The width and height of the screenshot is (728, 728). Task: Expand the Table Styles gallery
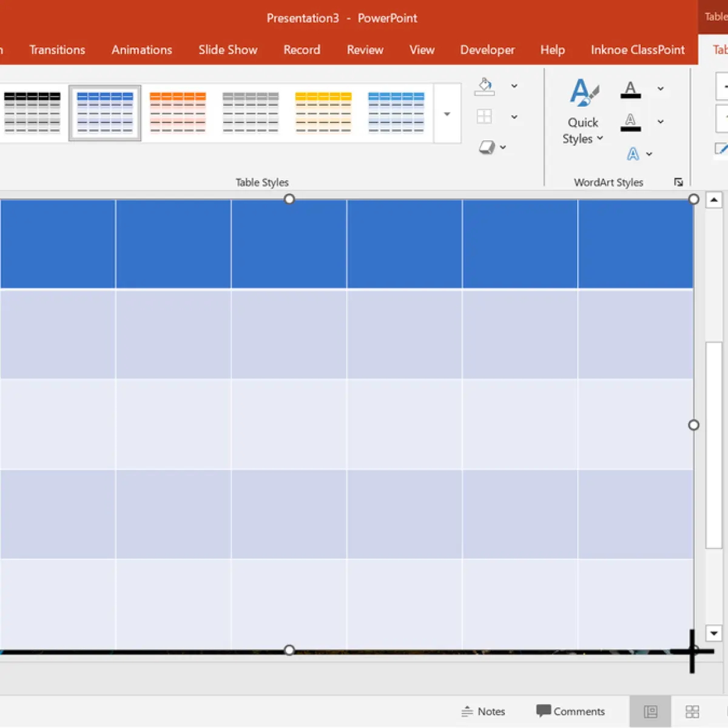click(447, 114)
